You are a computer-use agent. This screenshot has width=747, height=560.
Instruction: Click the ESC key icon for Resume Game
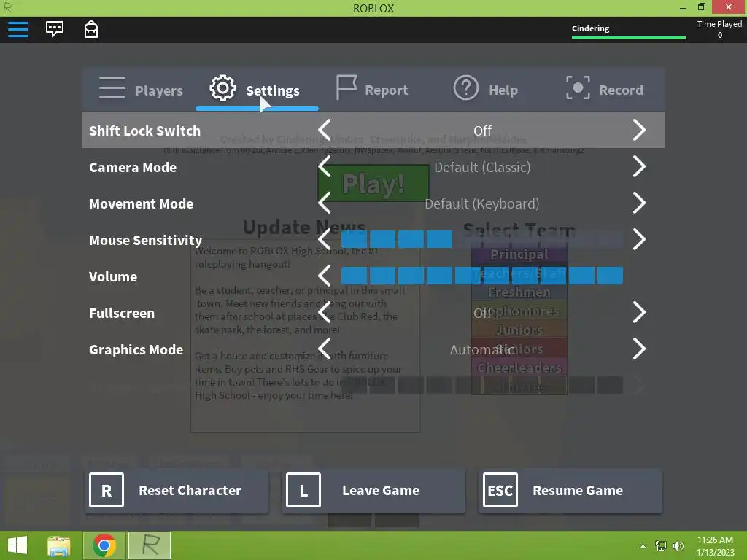(500, 490)
